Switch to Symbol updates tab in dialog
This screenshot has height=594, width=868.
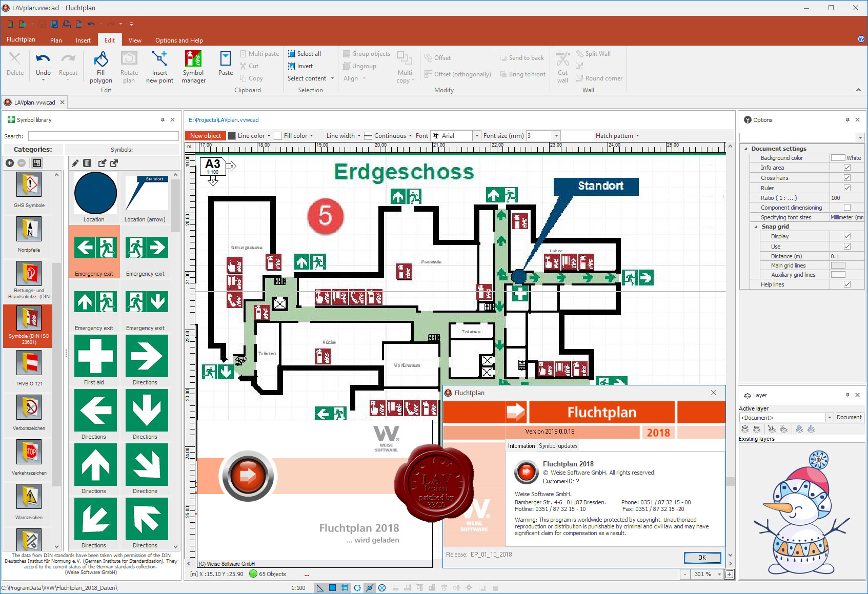(x=558, y=446)
